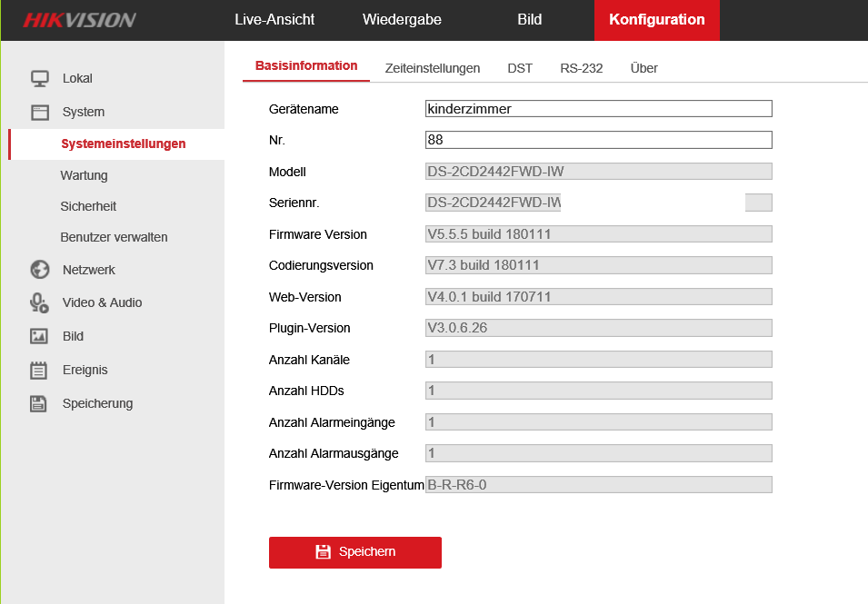The image size is (868, 604).
Task: Click the Hikvision logo
Action: [x=80, y=20]
